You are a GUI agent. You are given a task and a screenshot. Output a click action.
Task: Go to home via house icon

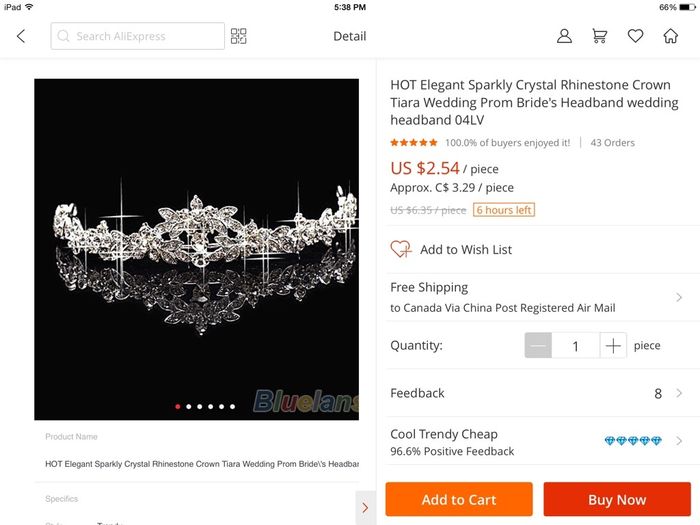click(x=670, y=36)
